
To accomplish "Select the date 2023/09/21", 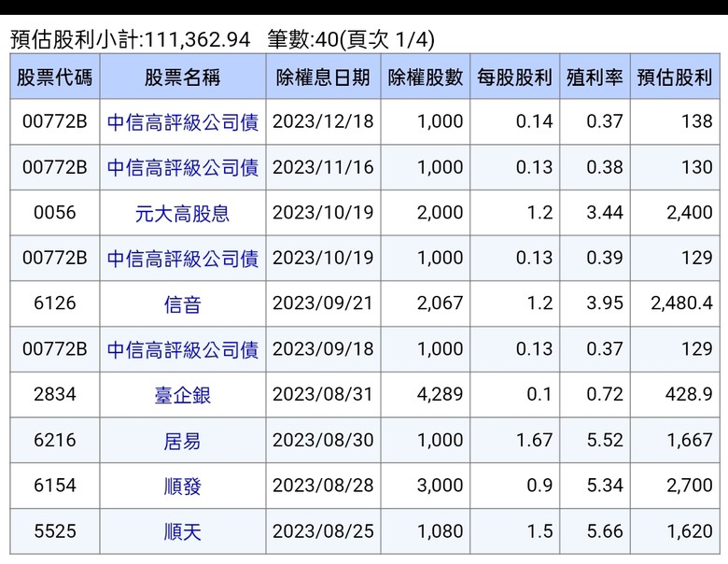I will (x=323, y=303).
